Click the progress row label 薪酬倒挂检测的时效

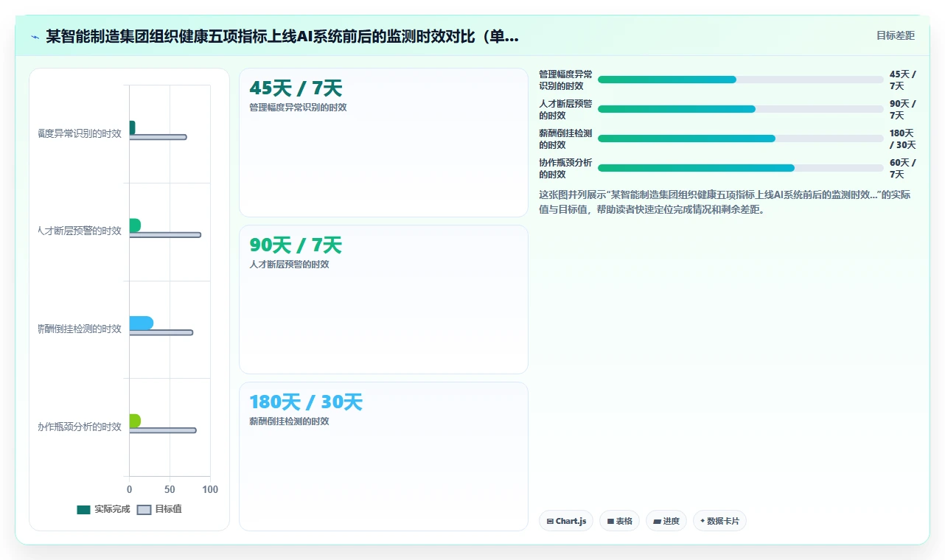pos(565,139)
